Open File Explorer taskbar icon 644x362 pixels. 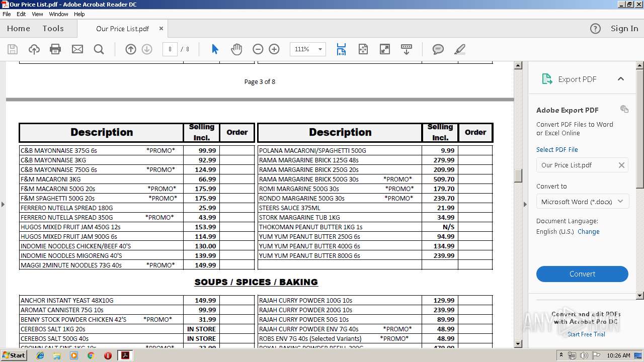[57, 355]
